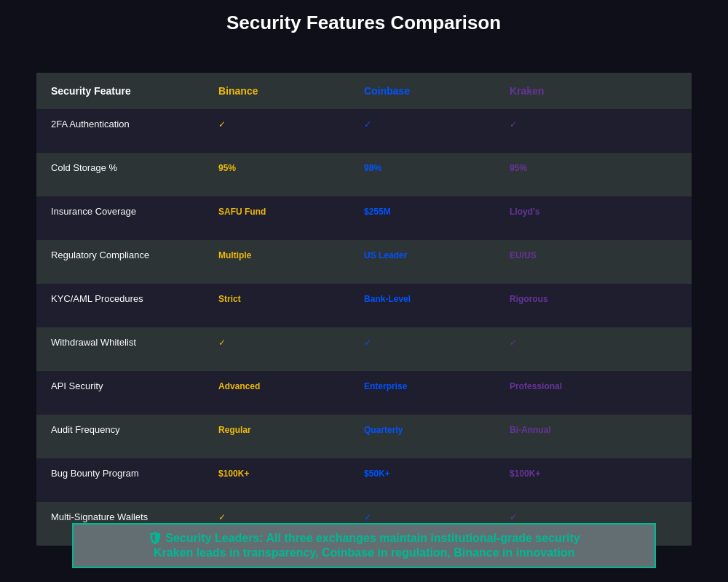The height and width of the screenshot is (582, 728).
Task: Select the Binance column header
Action: coord(238,91)
